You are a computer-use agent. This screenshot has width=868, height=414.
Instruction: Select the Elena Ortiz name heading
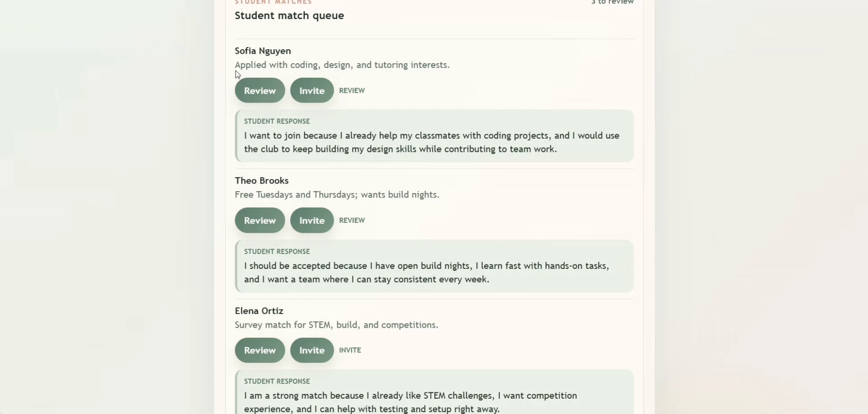(259, 311)
